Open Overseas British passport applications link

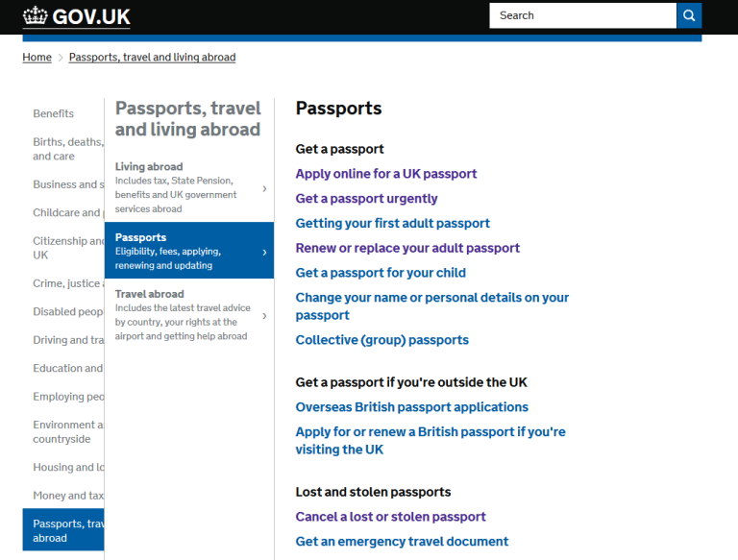(411, 407)
